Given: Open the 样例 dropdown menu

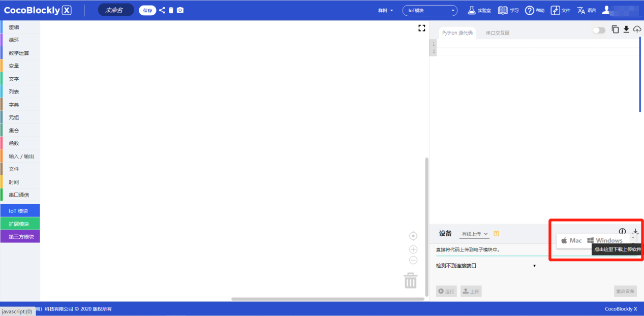Looking at the screenshot, I should (x=386, y=10).
